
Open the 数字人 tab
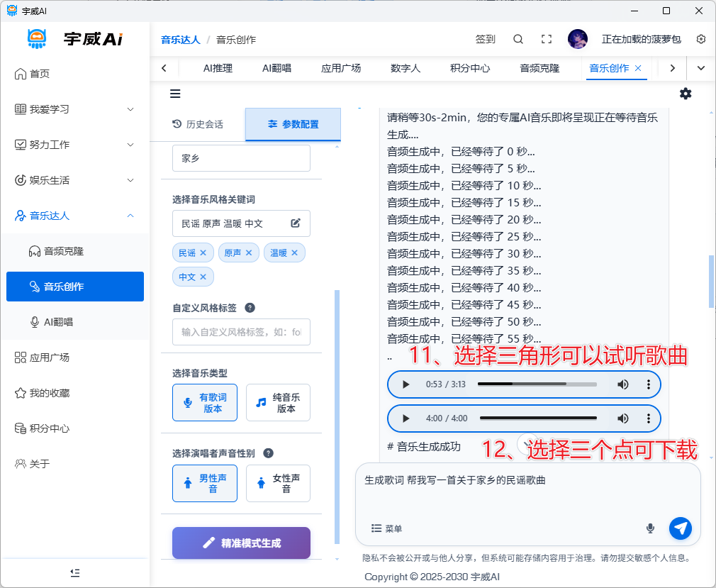[405, 68]
